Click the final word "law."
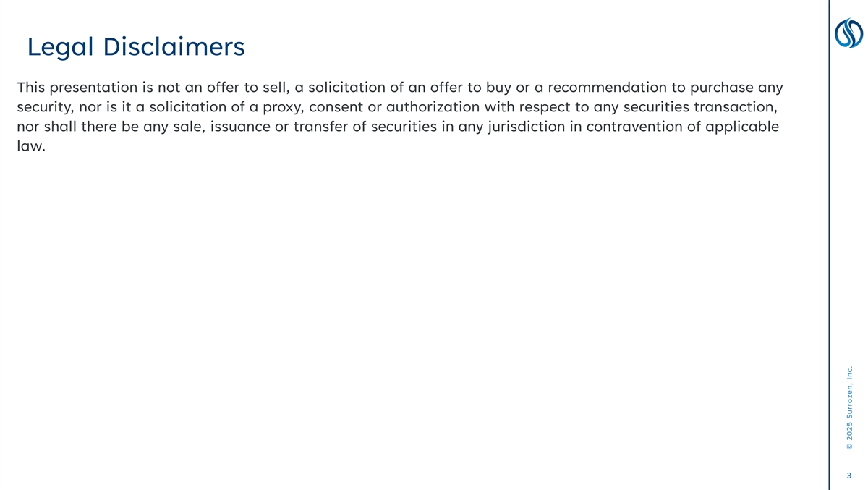868x490 pixels. coord(30,147)
